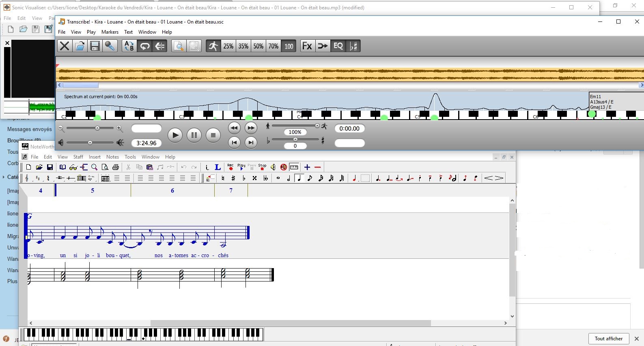This screenshot has width=644, height=346.
Task: Click NoteWorthy new file icon
Action: click(28, 167)
